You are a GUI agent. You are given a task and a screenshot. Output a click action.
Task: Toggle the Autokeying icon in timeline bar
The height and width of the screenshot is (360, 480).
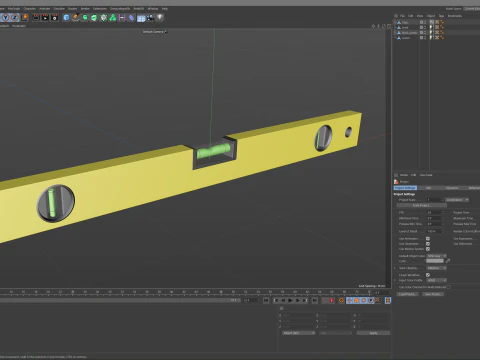click(x=332, y=301)
